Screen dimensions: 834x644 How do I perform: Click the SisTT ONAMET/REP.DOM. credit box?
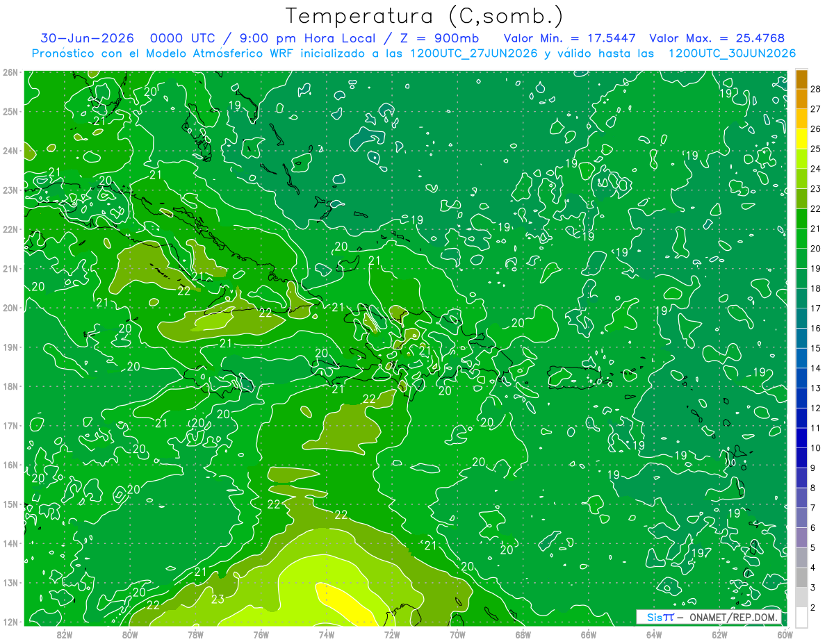coord(709,617)
